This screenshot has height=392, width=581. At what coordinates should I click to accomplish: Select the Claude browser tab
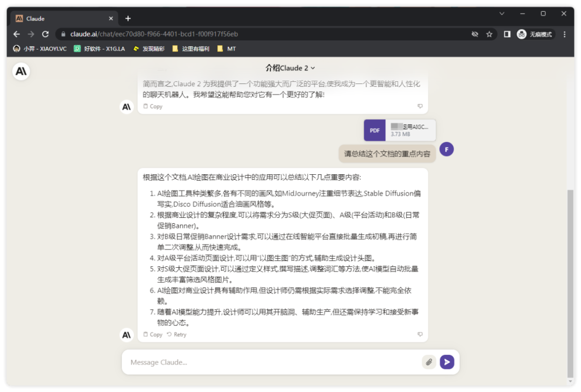62,18
